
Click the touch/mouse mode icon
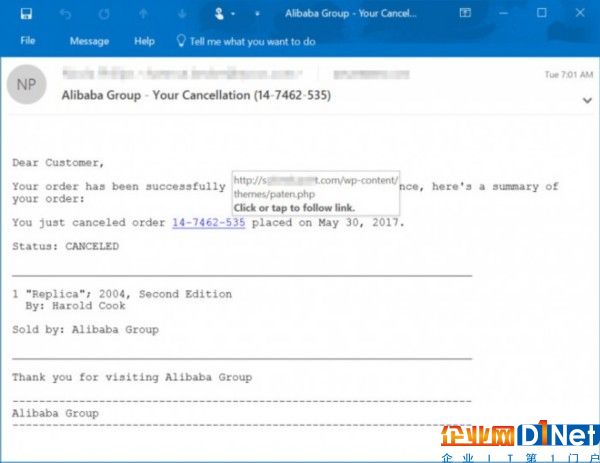[x=219, y=14]
